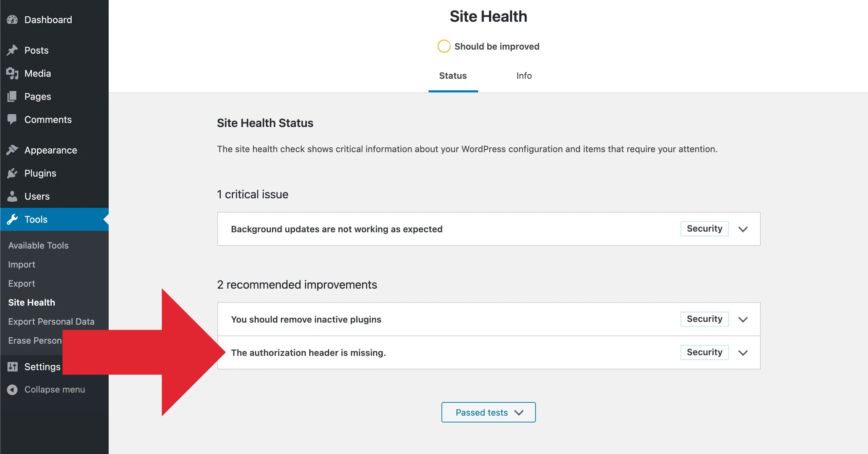Select the Status tab

click(453, 75)
